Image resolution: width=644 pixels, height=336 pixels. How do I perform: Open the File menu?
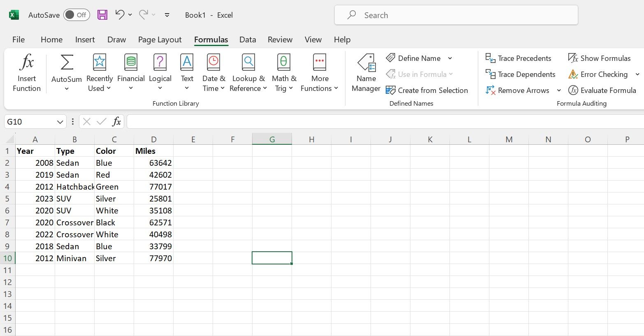coord(18,39)
